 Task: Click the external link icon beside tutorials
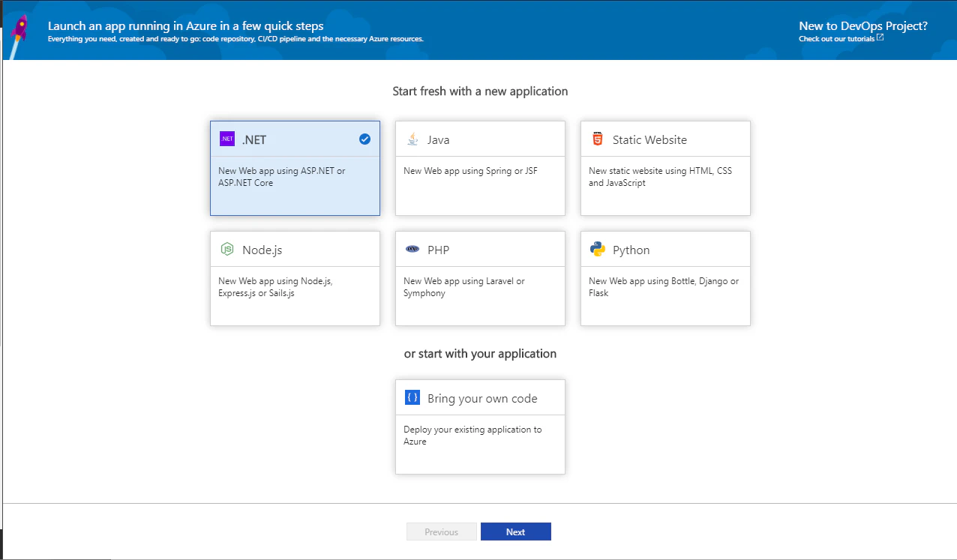[x=880, y=37]
